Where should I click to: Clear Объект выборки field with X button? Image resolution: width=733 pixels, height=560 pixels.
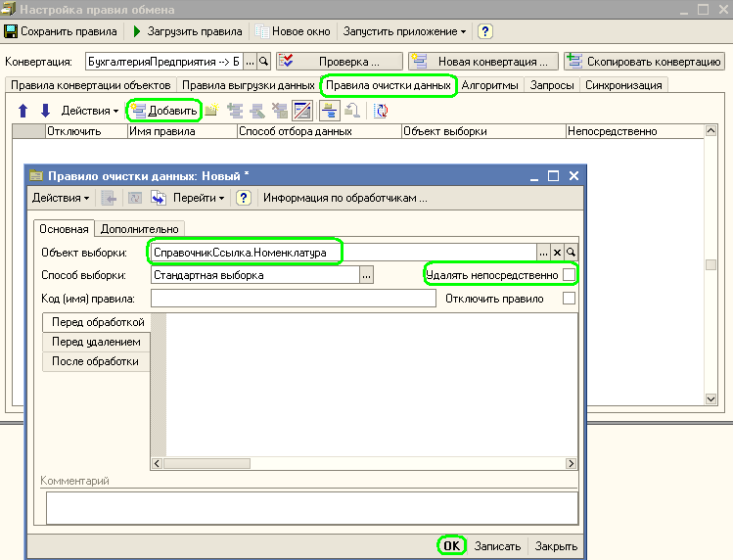tap(557, 253)
